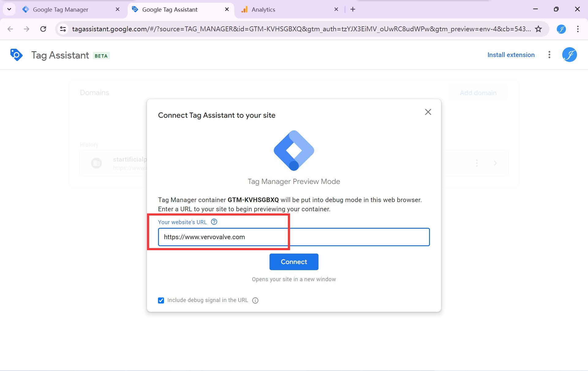This screenshot has height=371, width=588.
Task: Open a new browser tab
Action: pos(353,10)
